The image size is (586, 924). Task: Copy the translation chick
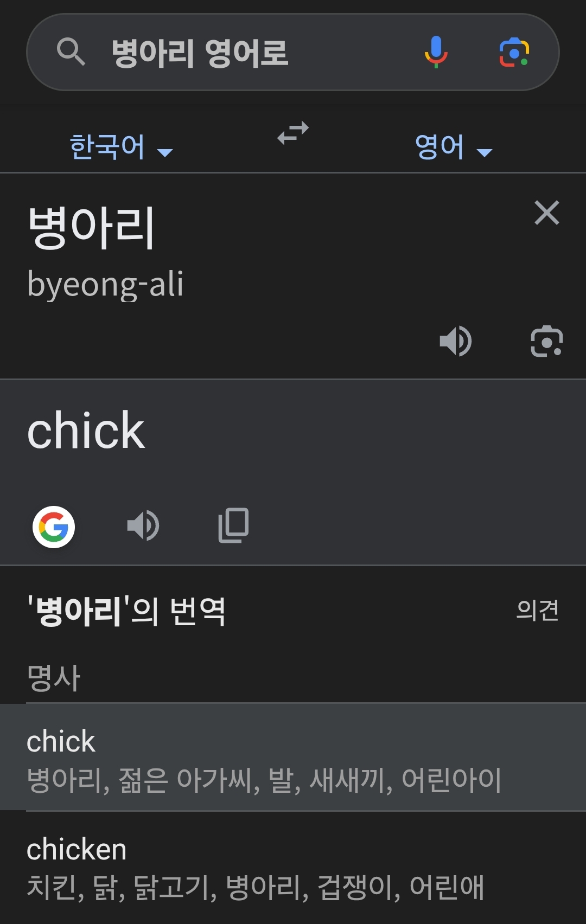coord(233,525)
